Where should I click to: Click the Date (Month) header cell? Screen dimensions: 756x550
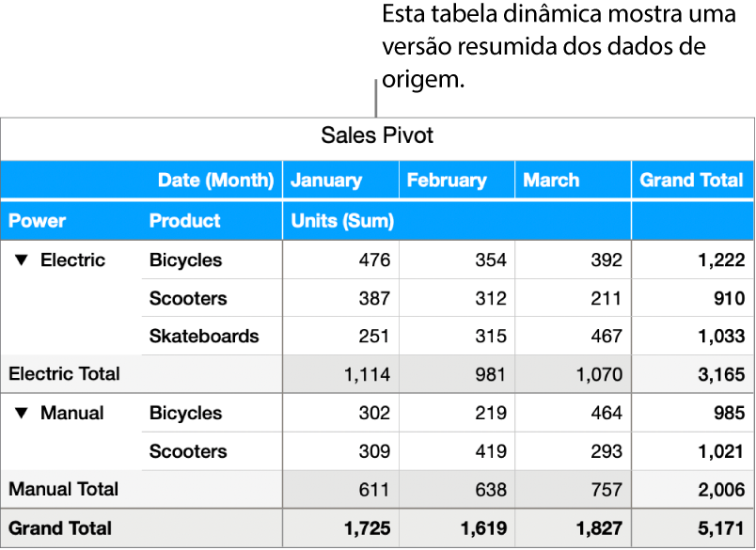(x=215, y=181)
